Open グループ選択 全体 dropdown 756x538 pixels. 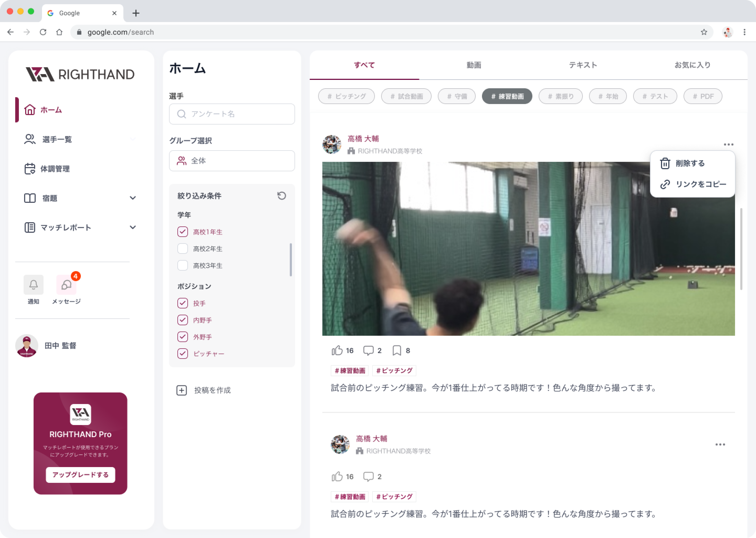232,161
